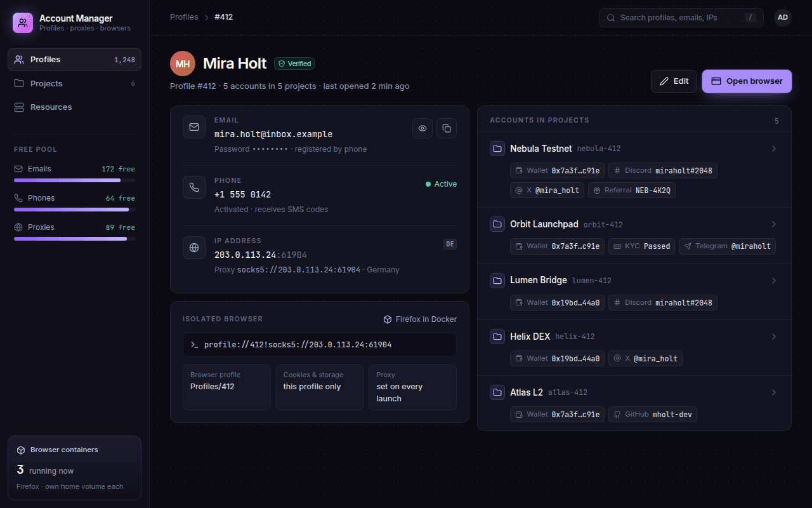Click Orbit Launchpad Wallet chip
Screen dimensions: 812x508
tap(557, 246)
